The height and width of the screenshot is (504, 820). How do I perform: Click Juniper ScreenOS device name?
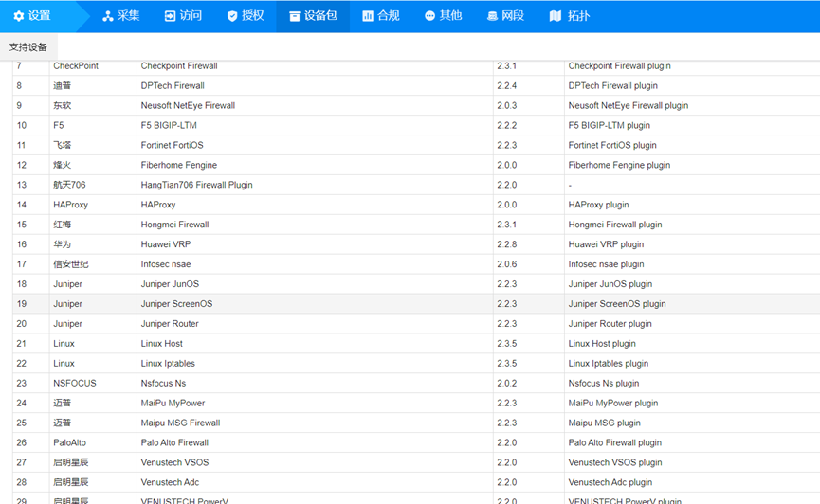tap(176, 304)
